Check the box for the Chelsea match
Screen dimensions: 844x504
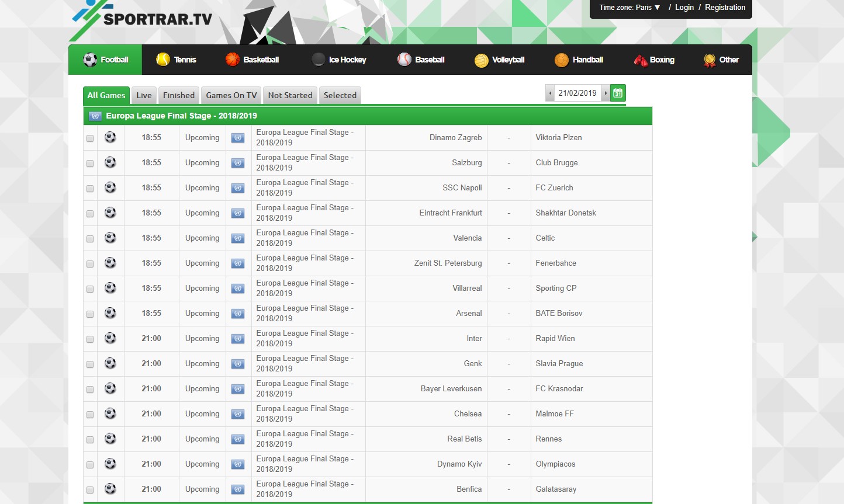pos(89,413)
